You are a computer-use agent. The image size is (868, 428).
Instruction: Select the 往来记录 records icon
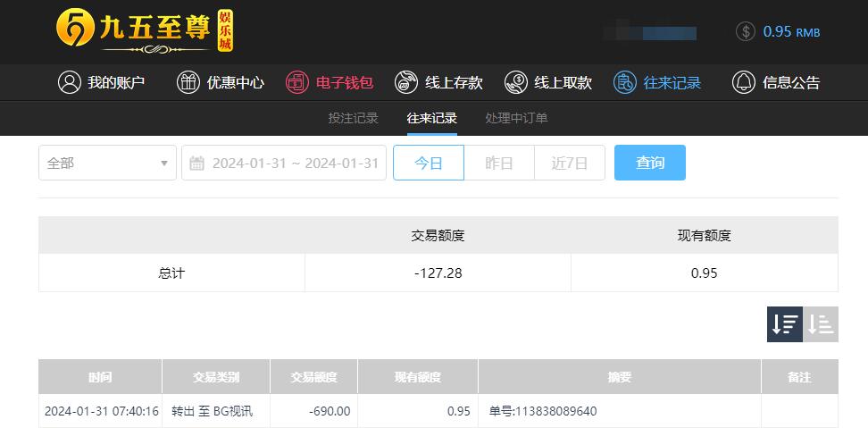click(625, 82)
